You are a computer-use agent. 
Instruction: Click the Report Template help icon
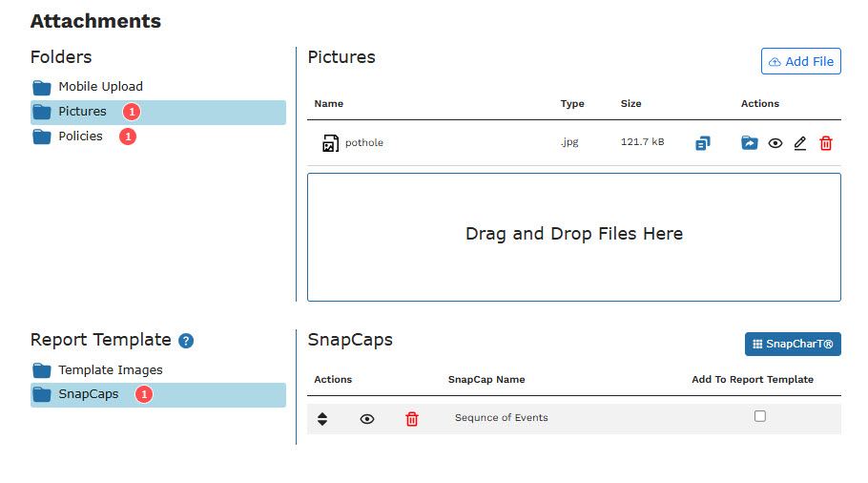(186, 341)
